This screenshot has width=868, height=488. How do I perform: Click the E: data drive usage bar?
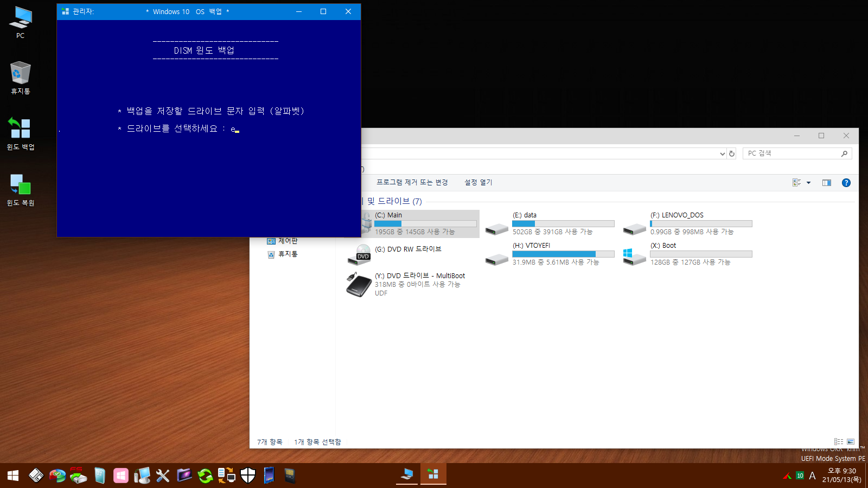point(563,224)
